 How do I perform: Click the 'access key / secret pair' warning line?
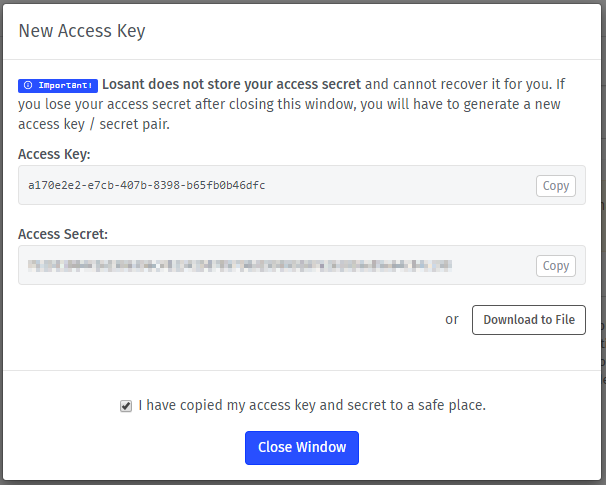[94, 124]
